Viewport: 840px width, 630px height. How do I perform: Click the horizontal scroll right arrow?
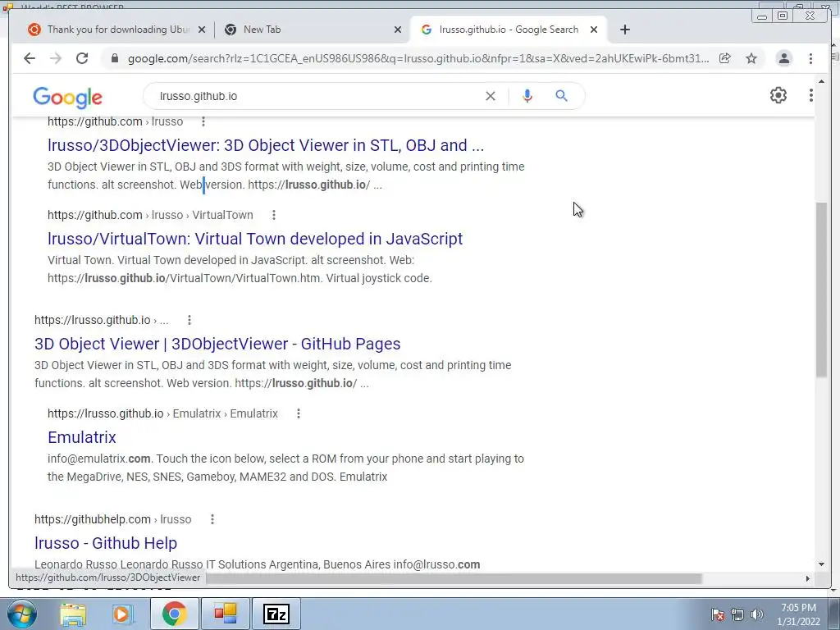pos(808,578)
